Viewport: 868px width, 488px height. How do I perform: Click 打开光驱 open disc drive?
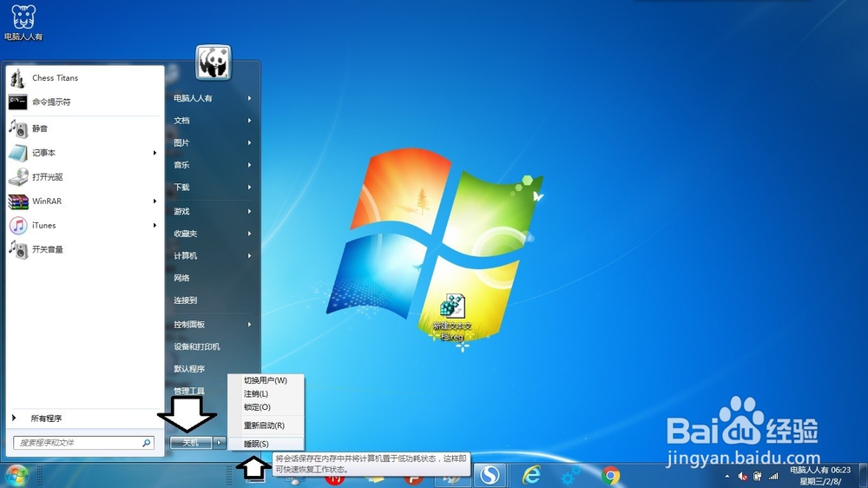85,177
